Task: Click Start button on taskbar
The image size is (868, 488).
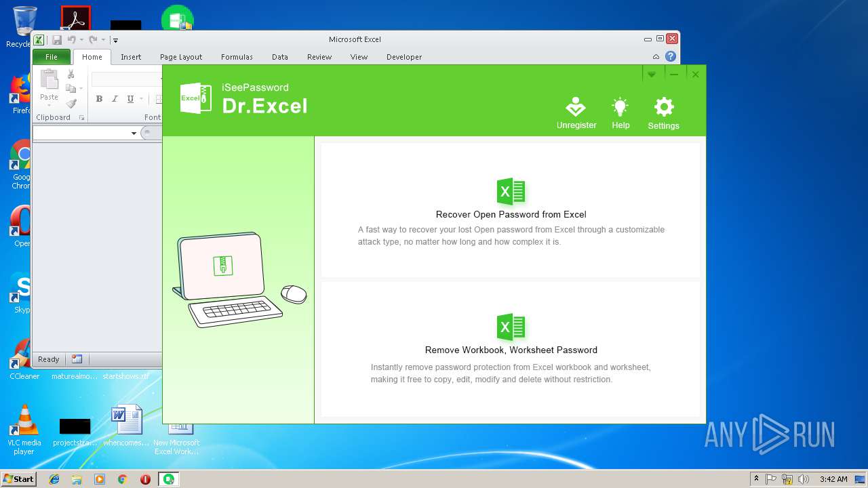Action: coord(18,479)
